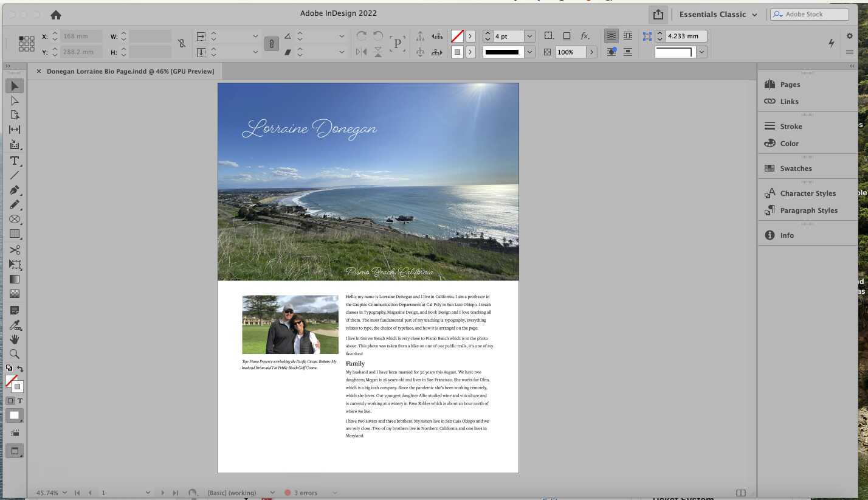Open the Essentials Classic workspace dropdown
This screenshot has height=500, width=868.
717,15
